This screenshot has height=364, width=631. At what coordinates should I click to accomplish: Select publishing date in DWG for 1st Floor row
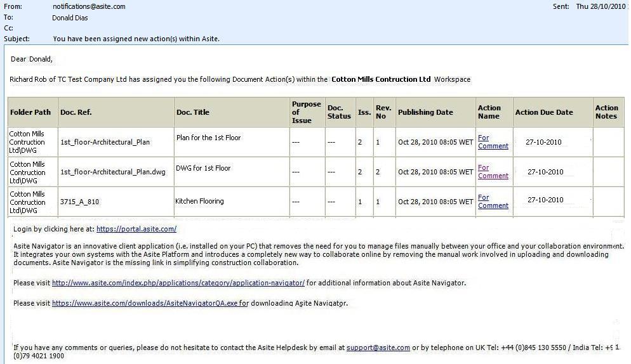coord(435,172)
